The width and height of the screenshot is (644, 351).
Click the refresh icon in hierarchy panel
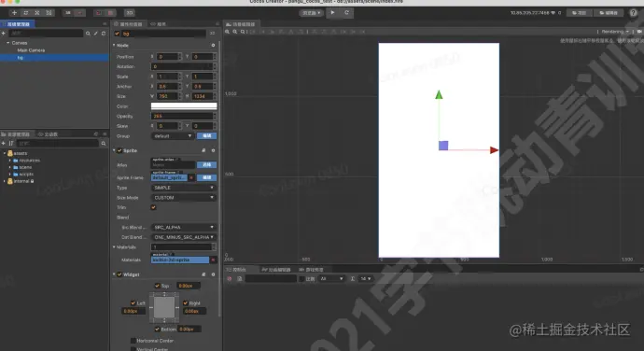[104, 34]
